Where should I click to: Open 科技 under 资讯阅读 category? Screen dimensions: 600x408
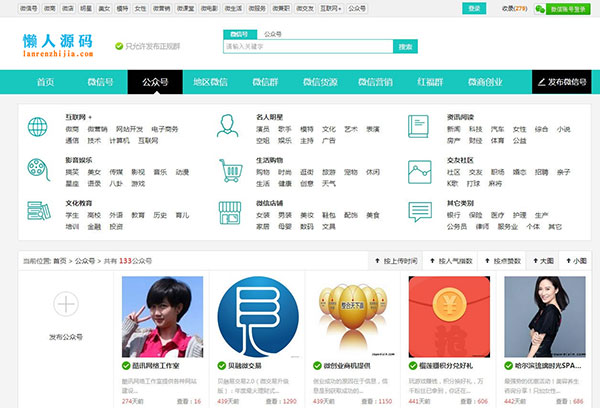476,129
